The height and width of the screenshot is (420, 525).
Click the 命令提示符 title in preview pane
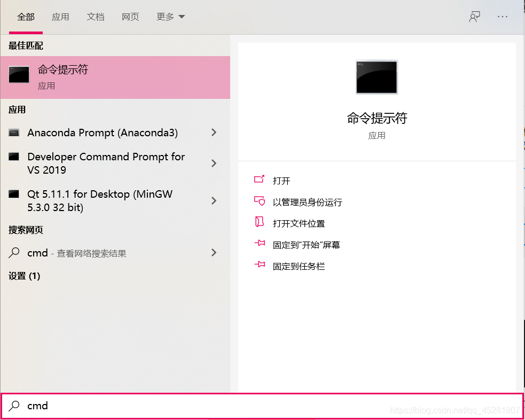[377, 118]
